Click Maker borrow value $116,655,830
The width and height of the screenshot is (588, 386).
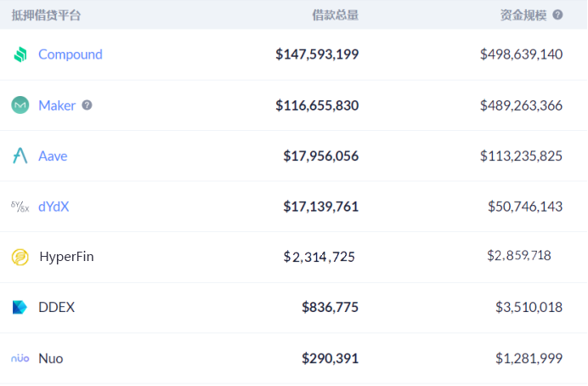tap(317, 105)
